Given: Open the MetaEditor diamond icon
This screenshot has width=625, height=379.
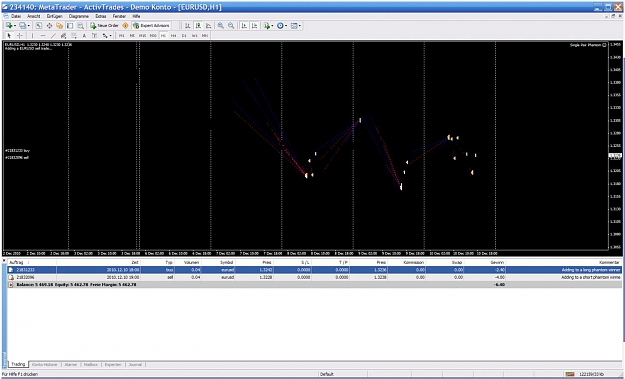Looking at the screenshot, I should pyautogui.click(x=125, y=26).
